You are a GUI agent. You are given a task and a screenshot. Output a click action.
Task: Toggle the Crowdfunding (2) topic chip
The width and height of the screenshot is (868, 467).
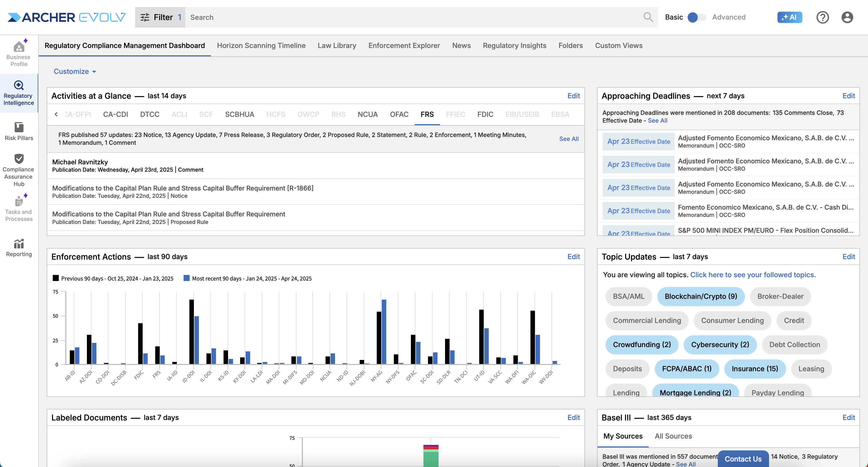(x=641, y=345)
